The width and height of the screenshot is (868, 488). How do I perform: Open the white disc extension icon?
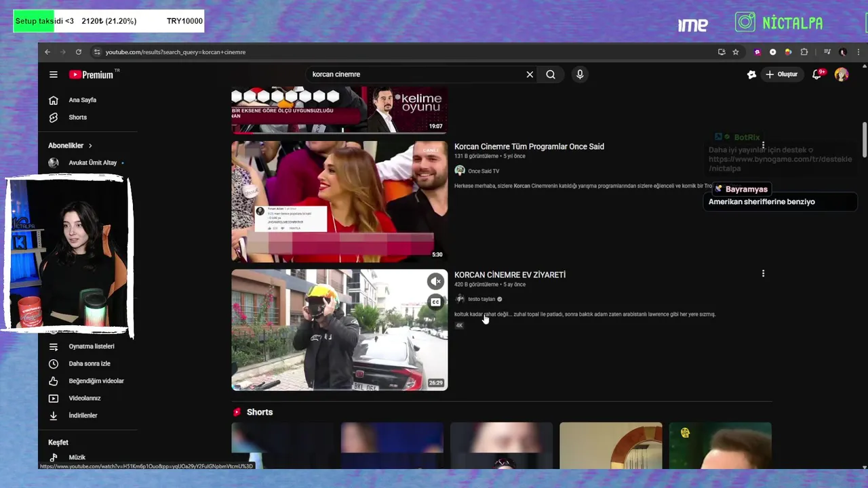coord(773,52)
